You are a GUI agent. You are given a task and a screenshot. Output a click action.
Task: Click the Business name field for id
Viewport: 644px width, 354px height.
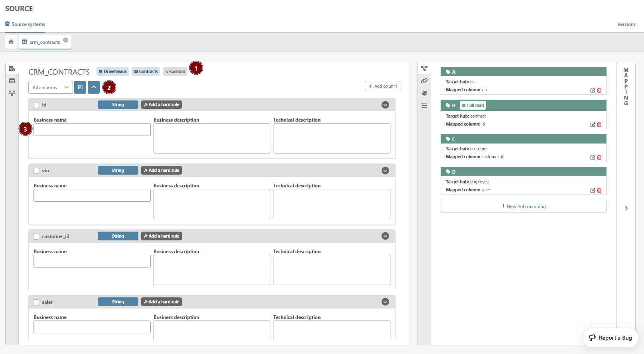point(92,130)
